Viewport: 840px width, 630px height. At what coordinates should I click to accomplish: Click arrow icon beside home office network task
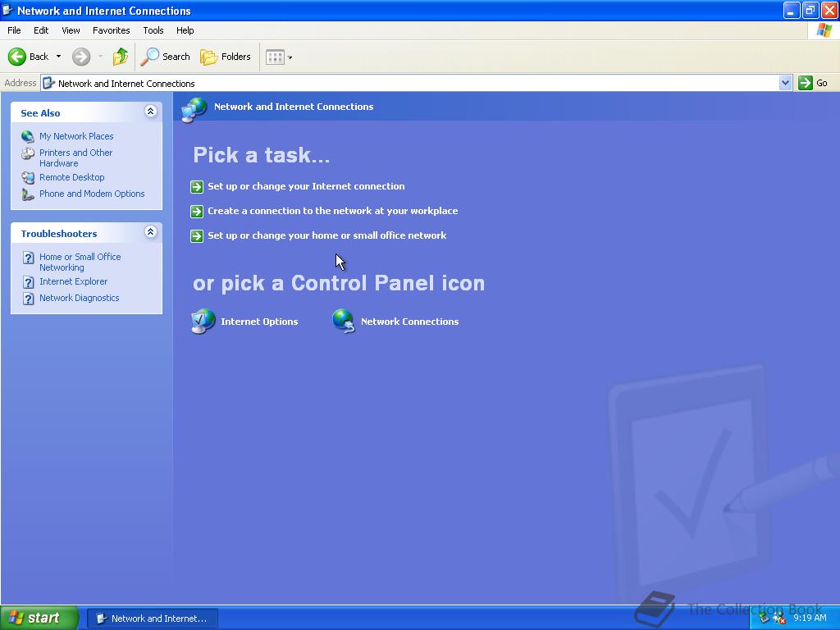coord(197,235)
